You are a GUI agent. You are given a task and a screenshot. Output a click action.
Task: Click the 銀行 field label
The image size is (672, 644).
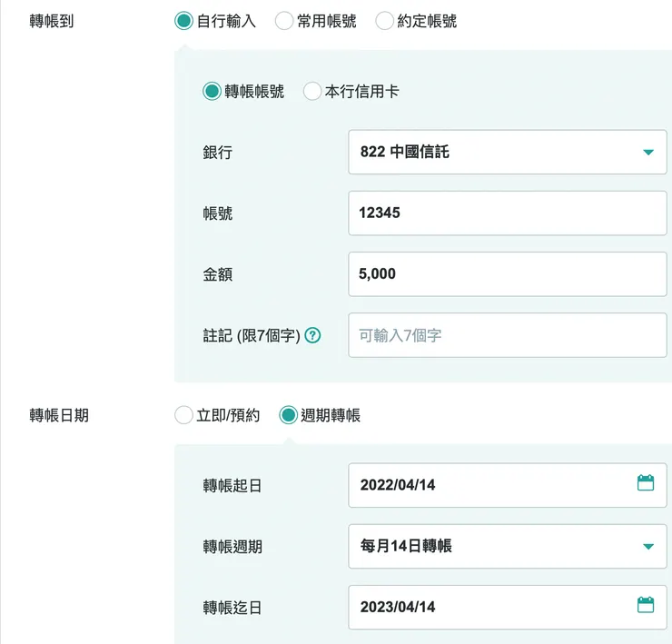[218, 153]
